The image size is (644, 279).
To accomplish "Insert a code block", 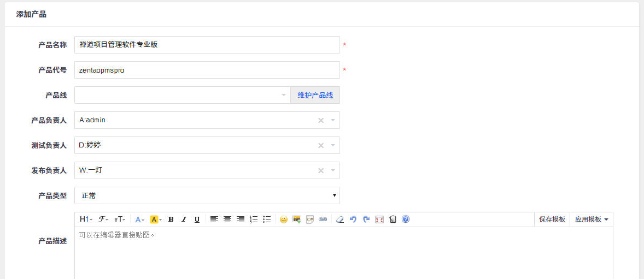I will point(309,219).
